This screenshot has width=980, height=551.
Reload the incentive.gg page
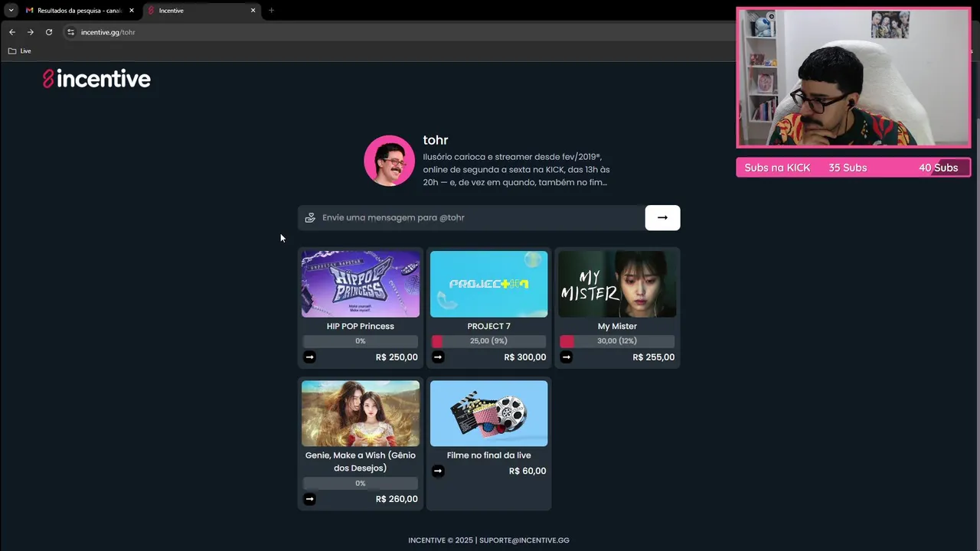[49, 32]
